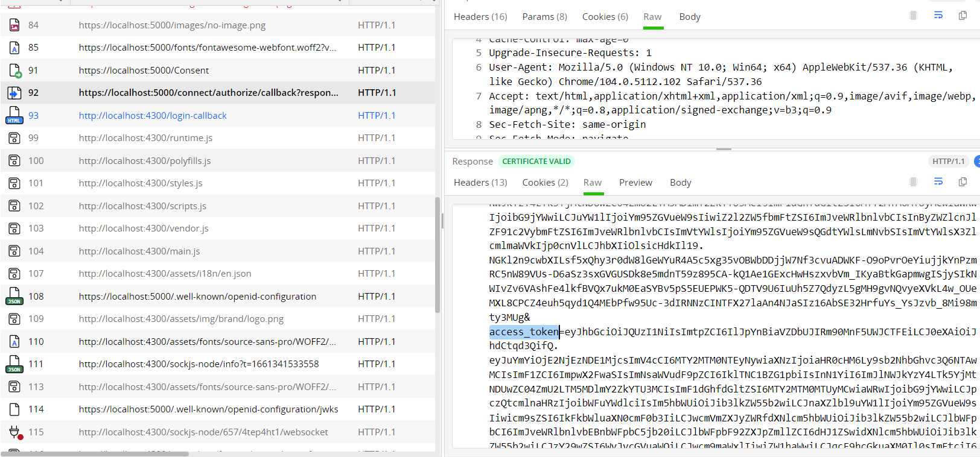Click the icon for session 102 scripts.js
Viewport: 980px width, 457px height.
(14, 206)
